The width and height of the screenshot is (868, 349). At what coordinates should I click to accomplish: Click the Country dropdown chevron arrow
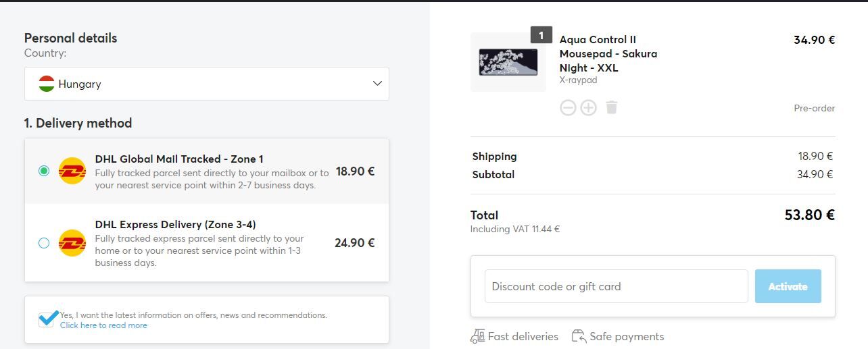pos(377,84)
